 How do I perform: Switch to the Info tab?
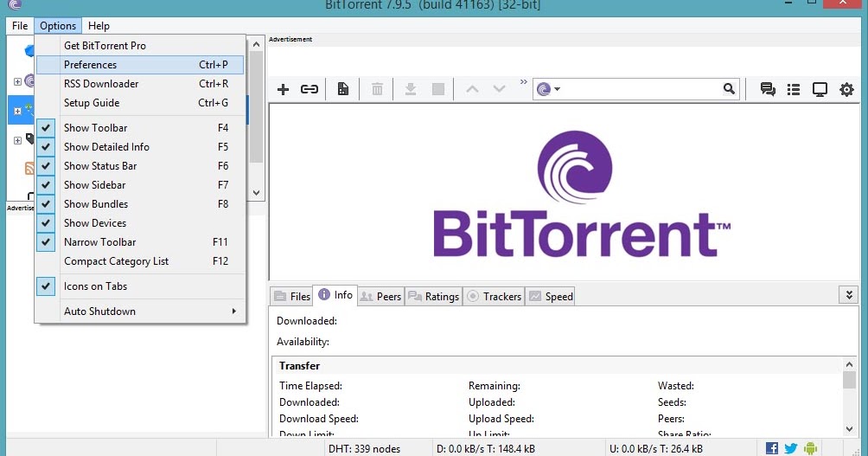335,295
